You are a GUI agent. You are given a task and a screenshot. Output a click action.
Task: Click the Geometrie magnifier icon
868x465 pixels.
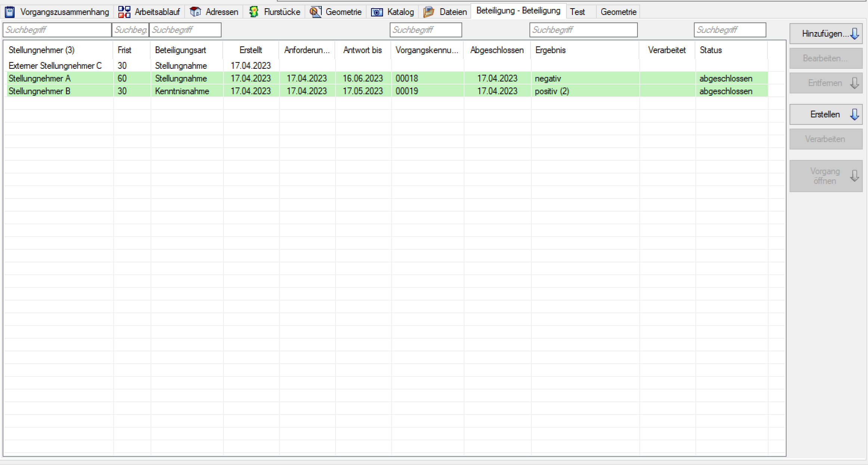315,12
